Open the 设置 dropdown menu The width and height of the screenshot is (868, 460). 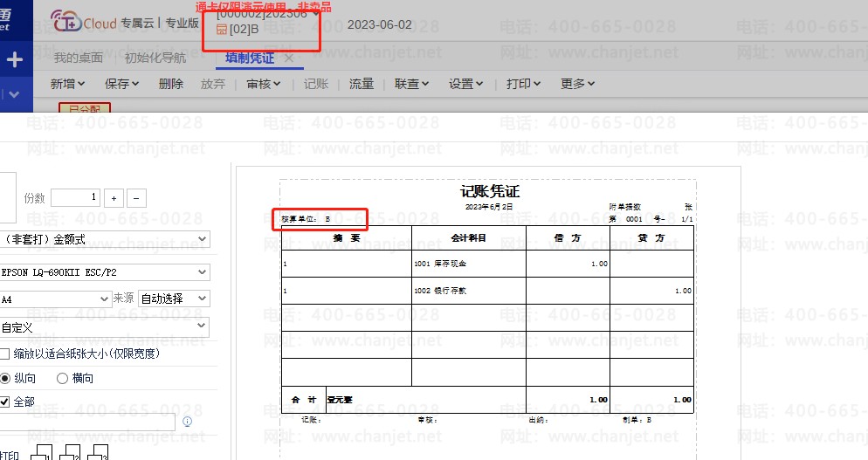pos(465,84)
